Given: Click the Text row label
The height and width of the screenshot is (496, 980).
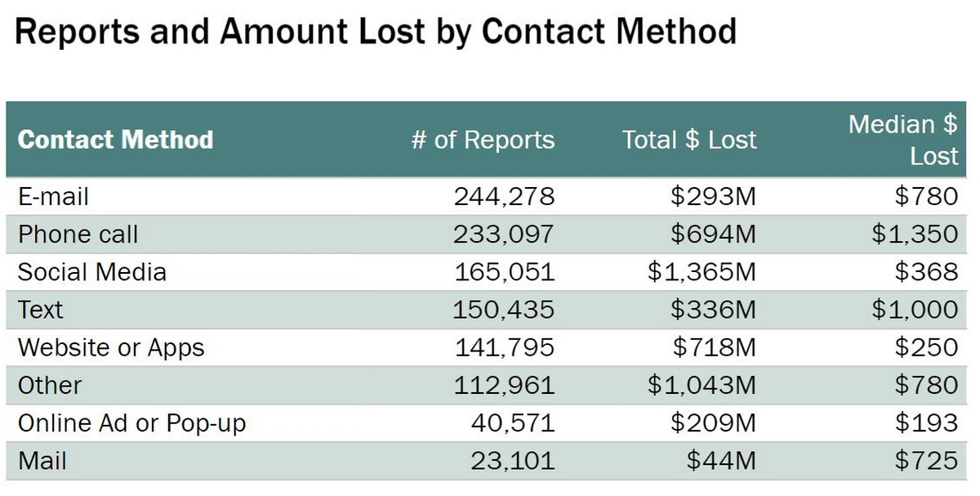Looking at the screenshot, I should [x=40, y=310].
